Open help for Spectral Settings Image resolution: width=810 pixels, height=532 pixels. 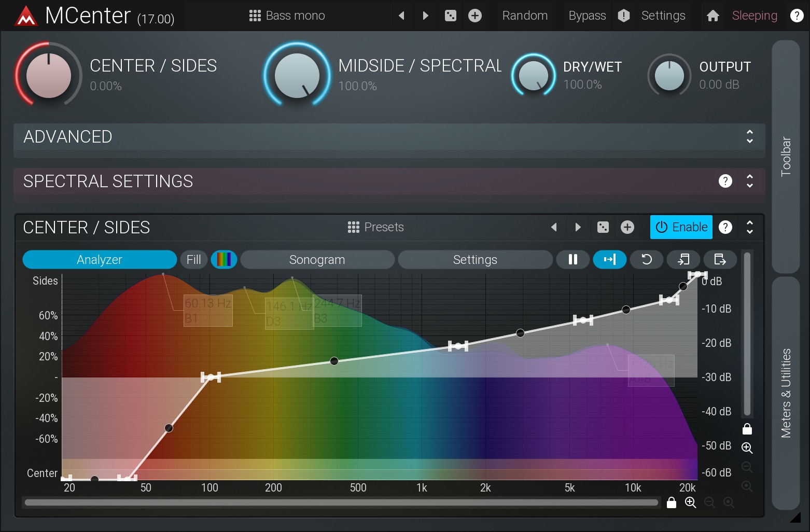point(725,181)
